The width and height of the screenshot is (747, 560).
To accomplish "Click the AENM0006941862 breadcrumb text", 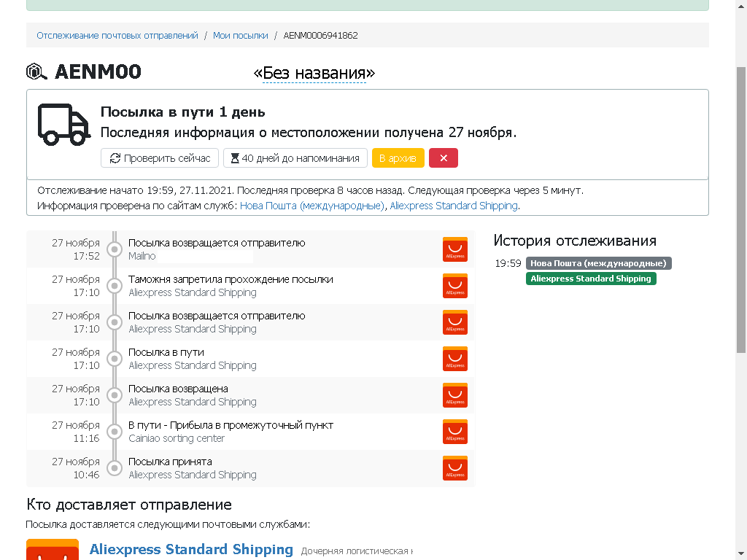I will 321,35.
